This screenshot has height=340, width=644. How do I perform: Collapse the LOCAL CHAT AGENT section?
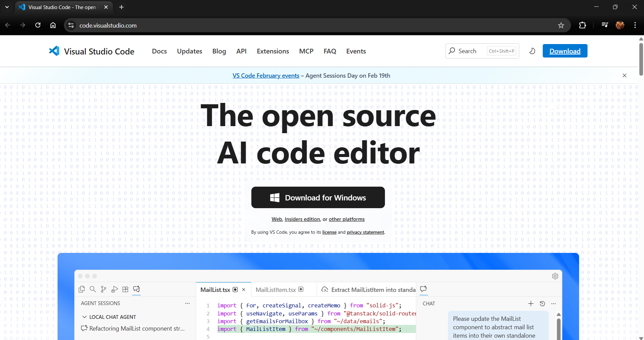click(84, 317)
